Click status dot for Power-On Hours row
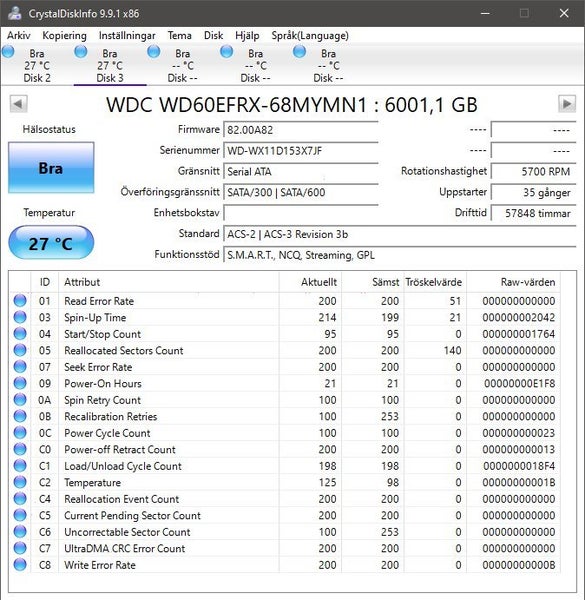Screen dimensions: 585x600 click(20, 383)
